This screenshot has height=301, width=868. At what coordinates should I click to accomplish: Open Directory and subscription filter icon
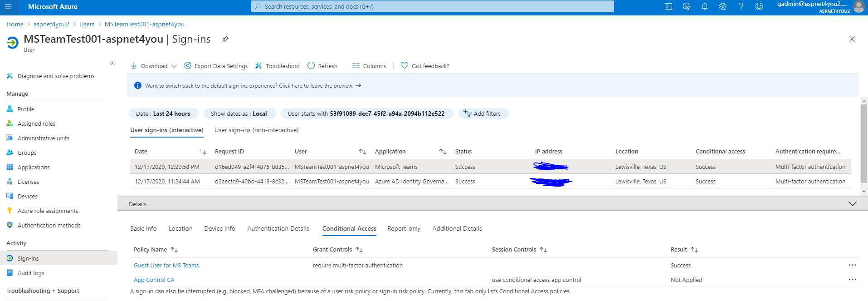pos(687,6)
